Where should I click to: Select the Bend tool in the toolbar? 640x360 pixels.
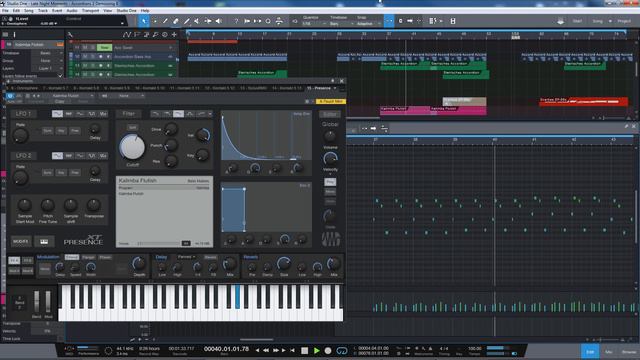click(x=208, y=21)
